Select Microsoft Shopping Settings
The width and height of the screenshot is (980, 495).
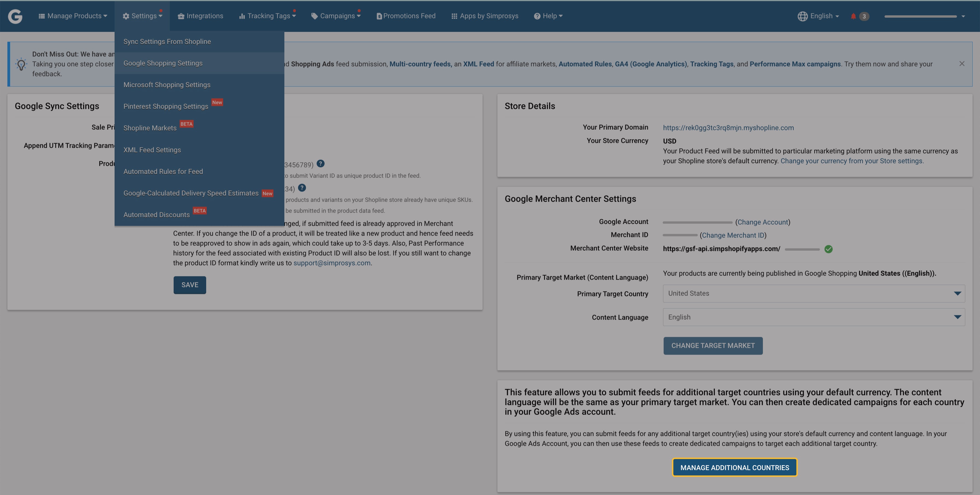tap(199, 85)
